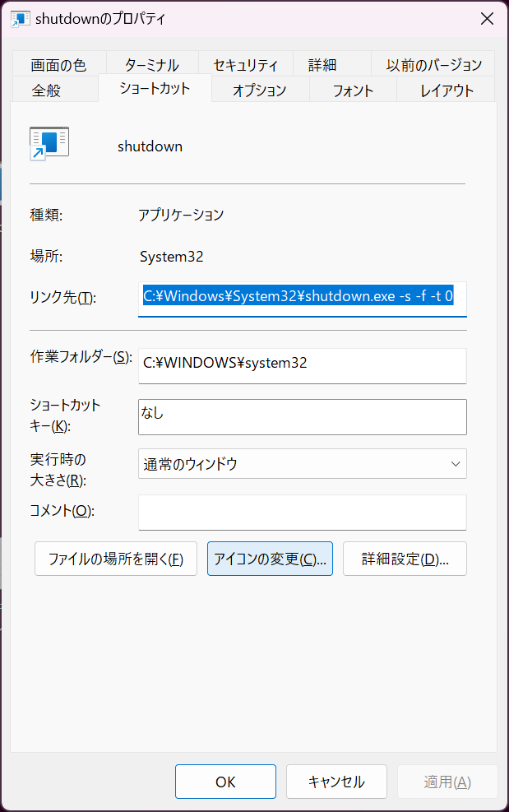Click the 作業フォルダー input field
This screenshot has height=812, width=509.
(303, 365)
